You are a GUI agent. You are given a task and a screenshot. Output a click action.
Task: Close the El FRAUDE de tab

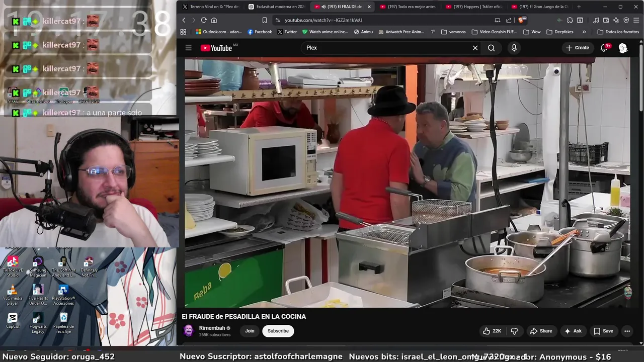point(369,7)
